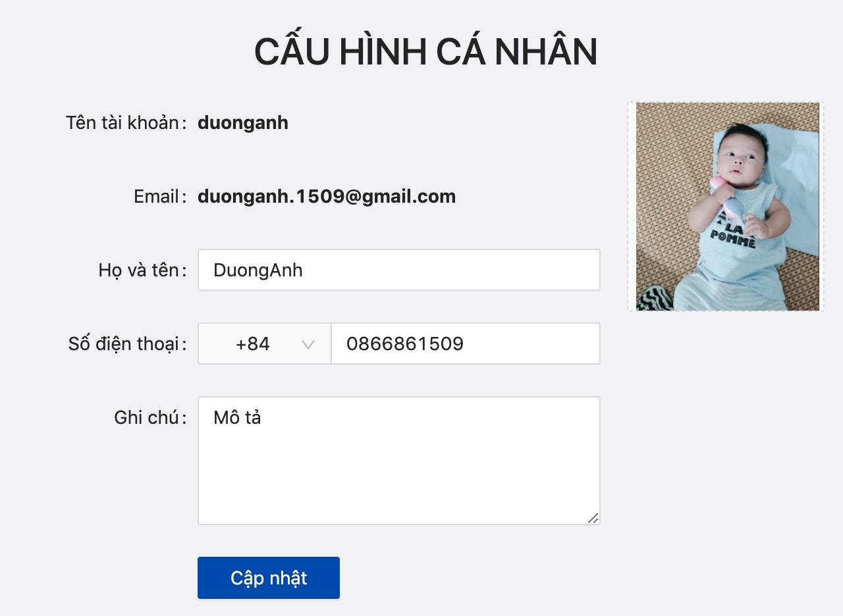Click the Email label

point(157,197)
